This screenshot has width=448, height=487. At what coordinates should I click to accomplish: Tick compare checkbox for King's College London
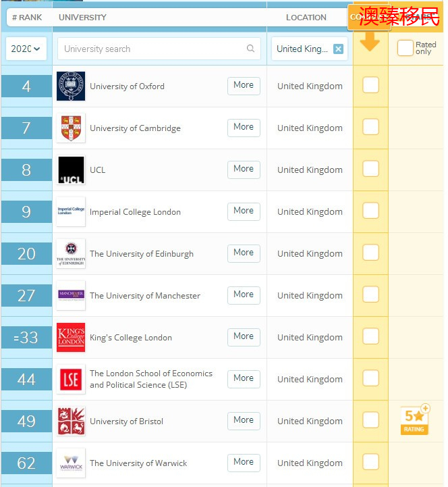[370, 336]
